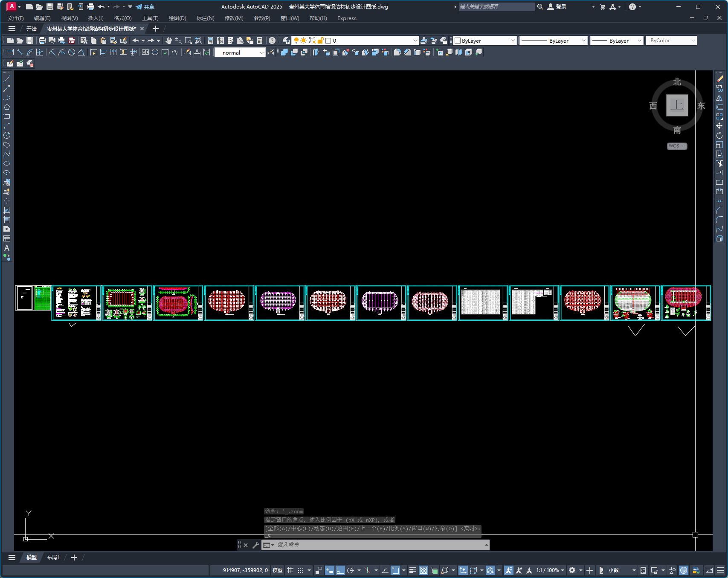Open the 视图(V) menu

coord(69,18)
